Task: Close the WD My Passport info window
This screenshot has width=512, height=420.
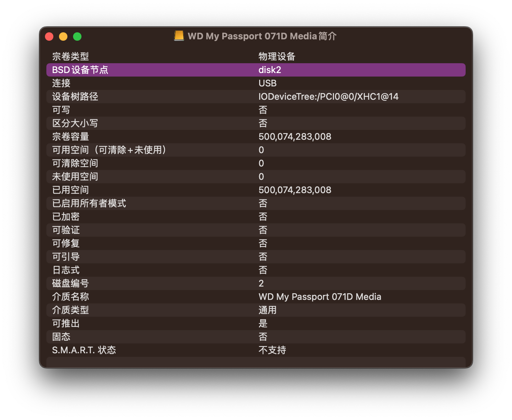Action: pos(49,37)
